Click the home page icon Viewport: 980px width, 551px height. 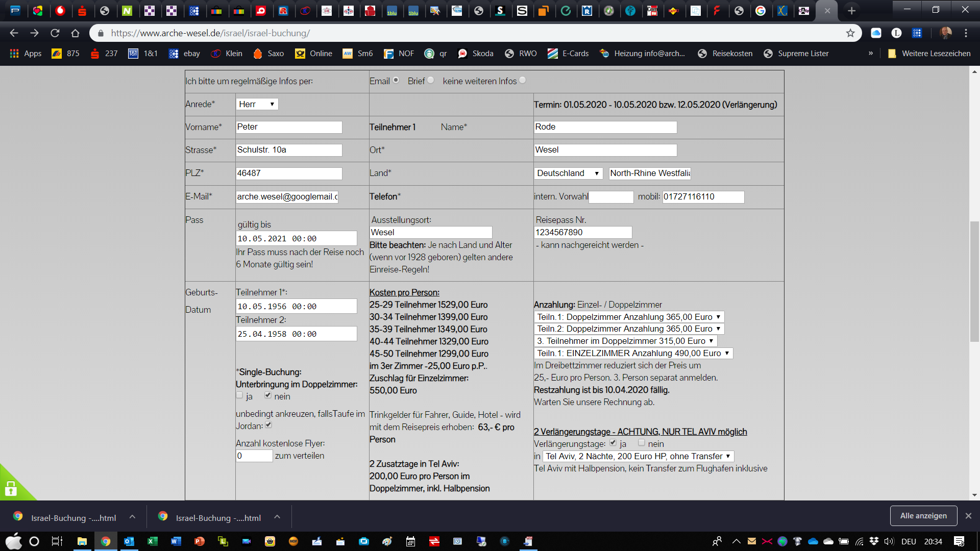coord(76,33)
